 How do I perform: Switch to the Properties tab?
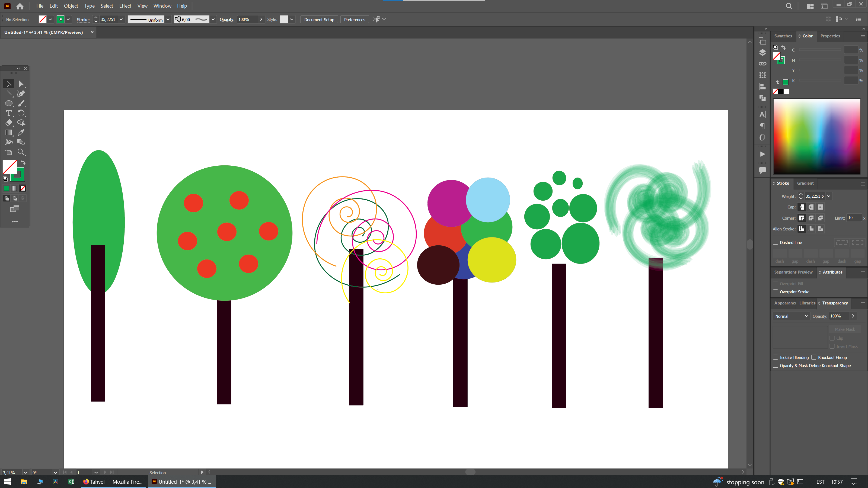(830, 36)
